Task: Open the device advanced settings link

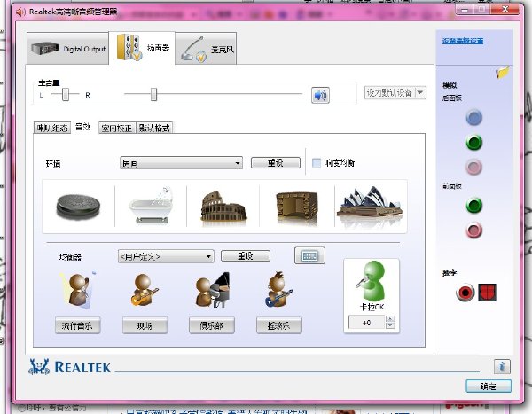Action: [463, 41]
